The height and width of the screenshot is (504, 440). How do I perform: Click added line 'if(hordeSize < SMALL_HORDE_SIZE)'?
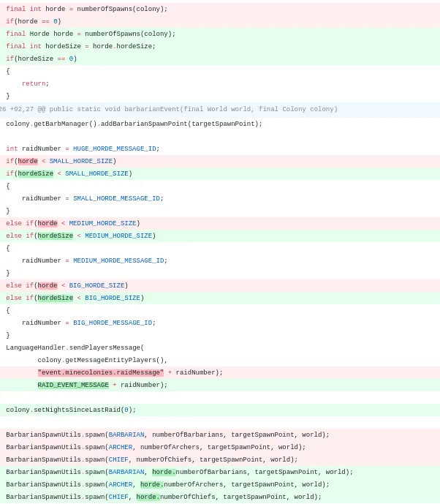(x=220, y=173)
